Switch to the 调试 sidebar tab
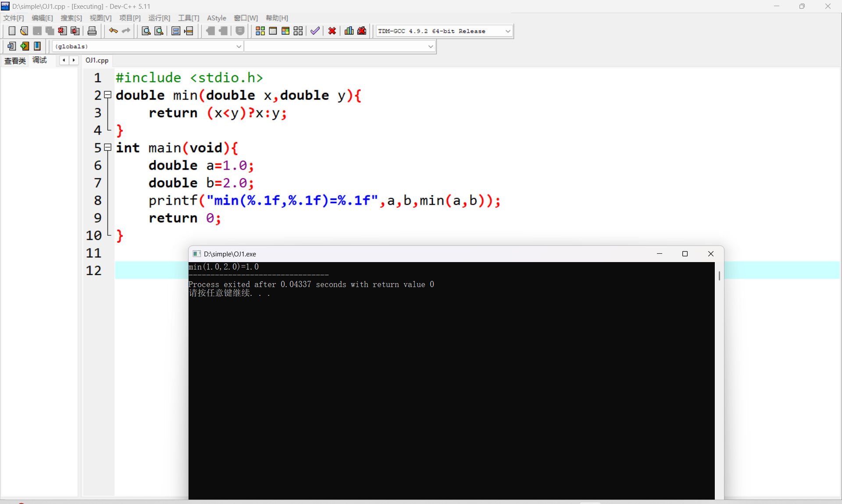Screen dimensions: 842x504 [x=39, y=60]
